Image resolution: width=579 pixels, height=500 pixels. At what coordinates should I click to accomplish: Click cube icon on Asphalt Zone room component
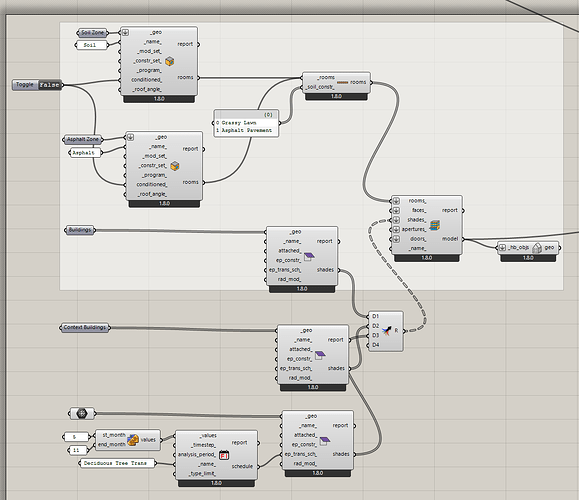point(175,166)
